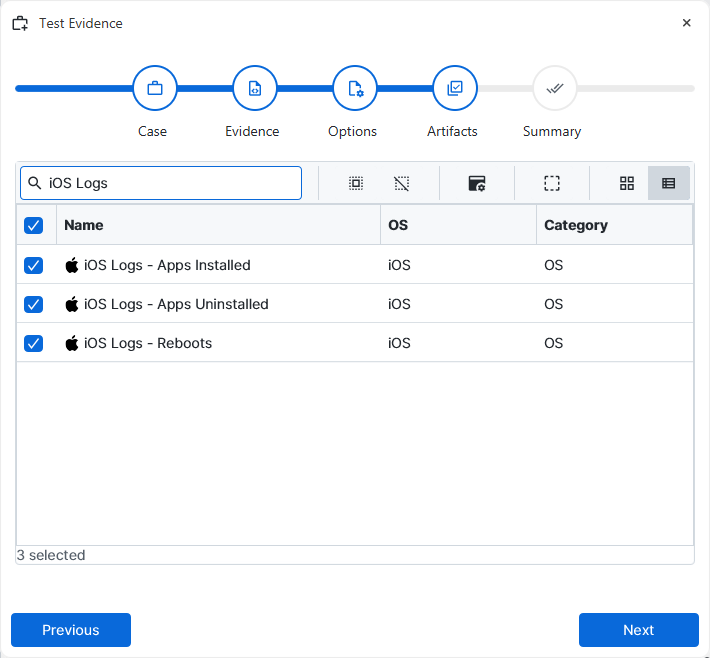Uncheck iOS Logs - Apps Installed

34,265
